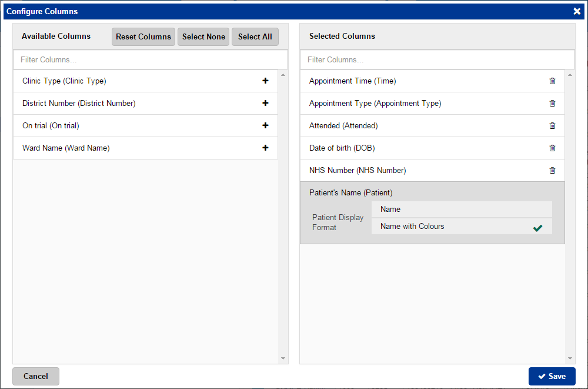588x389 pixels.
Task: Delete Date of birth column via trash icon
Action: (552, 148)
